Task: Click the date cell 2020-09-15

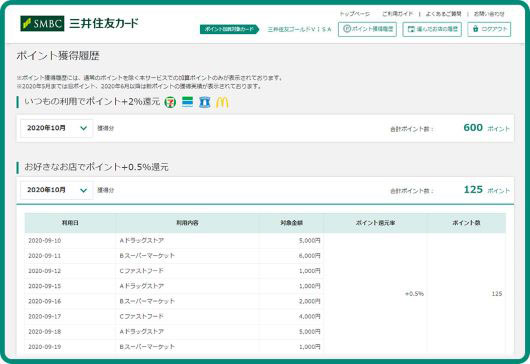Action: (45, 286)
